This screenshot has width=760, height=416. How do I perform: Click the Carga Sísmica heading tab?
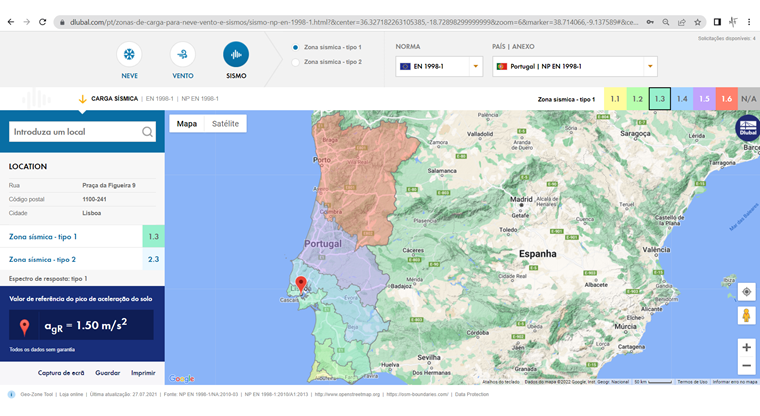click(114, 98)
